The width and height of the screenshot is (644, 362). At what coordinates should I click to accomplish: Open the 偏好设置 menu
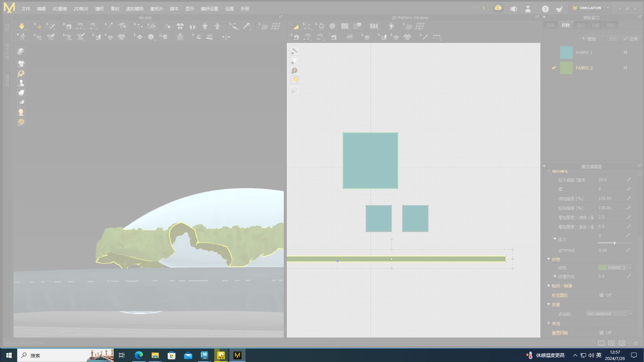point(209,9)
